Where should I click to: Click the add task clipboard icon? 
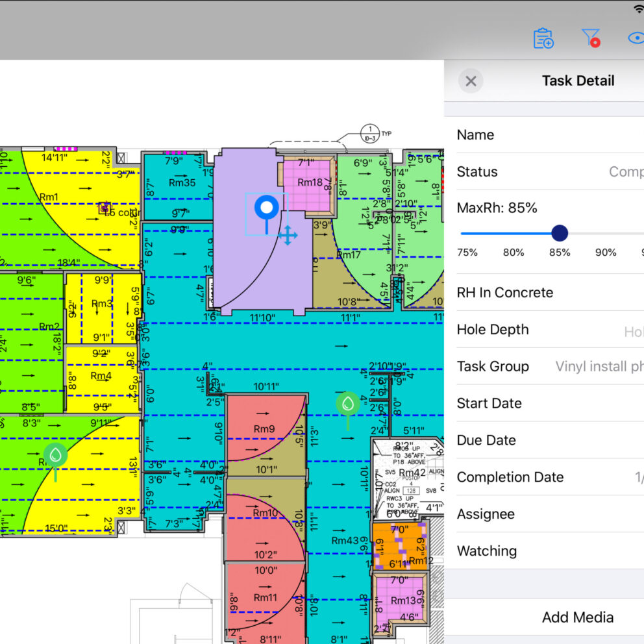point(543,38)
